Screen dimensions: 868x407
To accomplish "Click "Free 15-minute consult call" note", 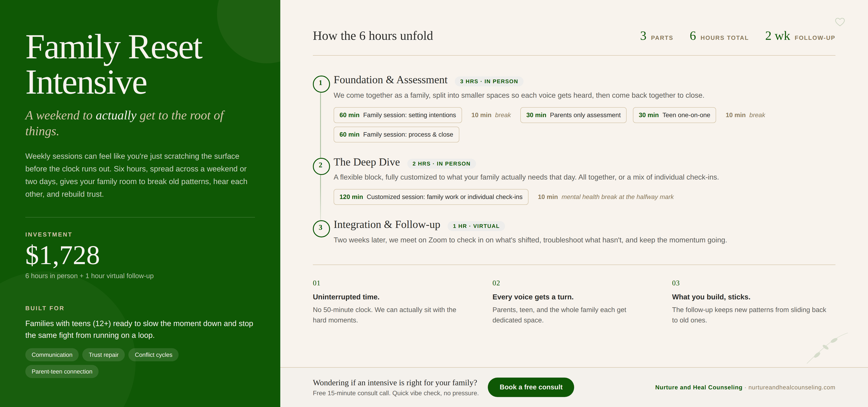I will pos(395,393).
